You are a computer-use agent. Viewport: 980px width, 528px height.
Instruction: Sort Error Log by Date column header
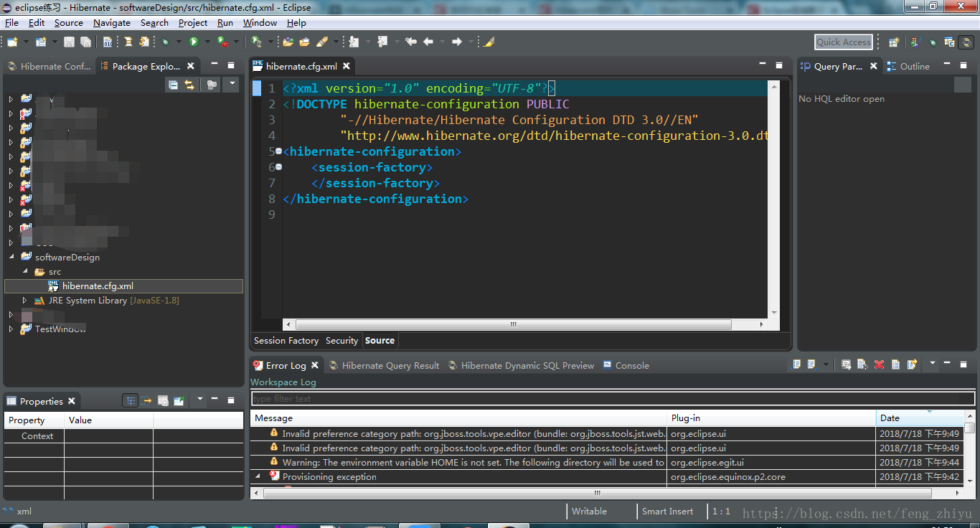click(x=920, y=418)
